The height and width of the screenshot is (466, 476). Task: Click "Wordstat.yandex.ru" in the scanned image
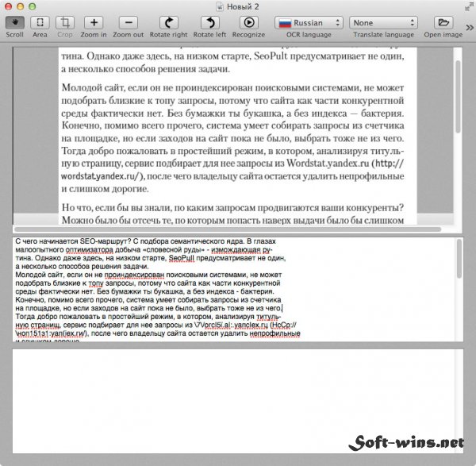[328, 164]
